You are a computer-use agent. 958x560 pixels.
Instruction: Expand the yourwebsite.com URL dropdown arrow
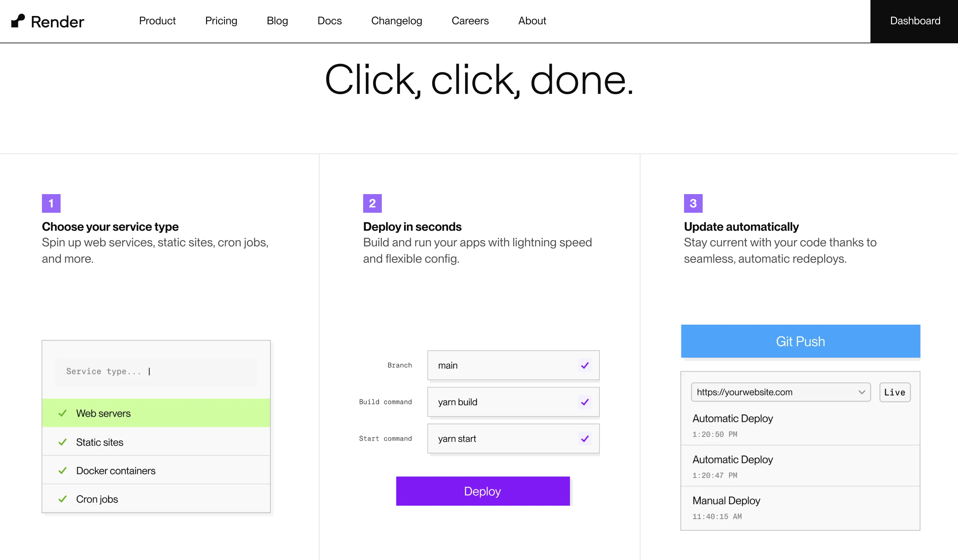pos(861,392)
